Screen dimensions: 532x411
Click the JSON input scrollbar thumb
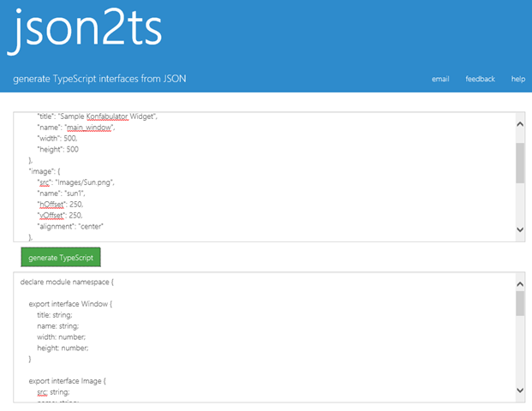(x=520, y=163)
